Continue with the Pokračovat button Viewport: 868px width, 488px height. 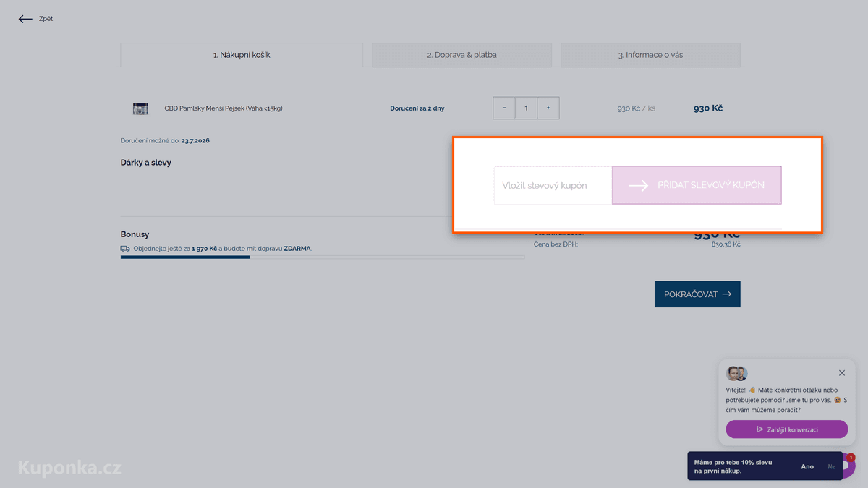point(697,294)
